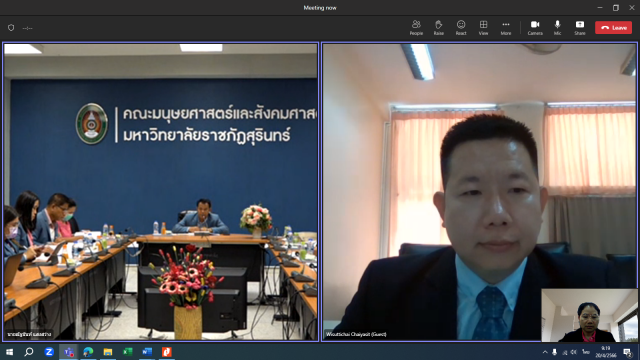Open the clock and date flyout
This screenshot has height=360, width=640.
tap(606, 352)
